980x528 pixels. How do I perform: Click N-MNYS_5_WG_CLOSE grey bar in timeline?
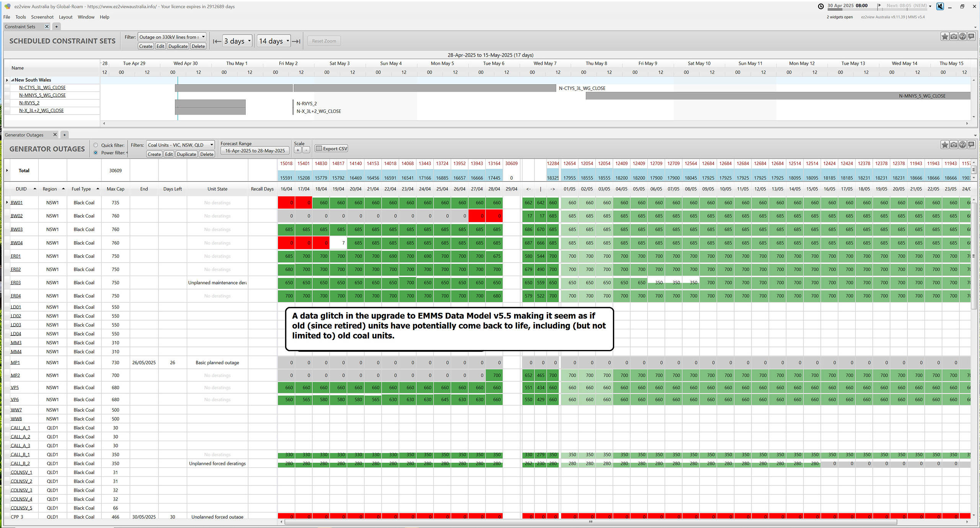click(x=778, y=96)
